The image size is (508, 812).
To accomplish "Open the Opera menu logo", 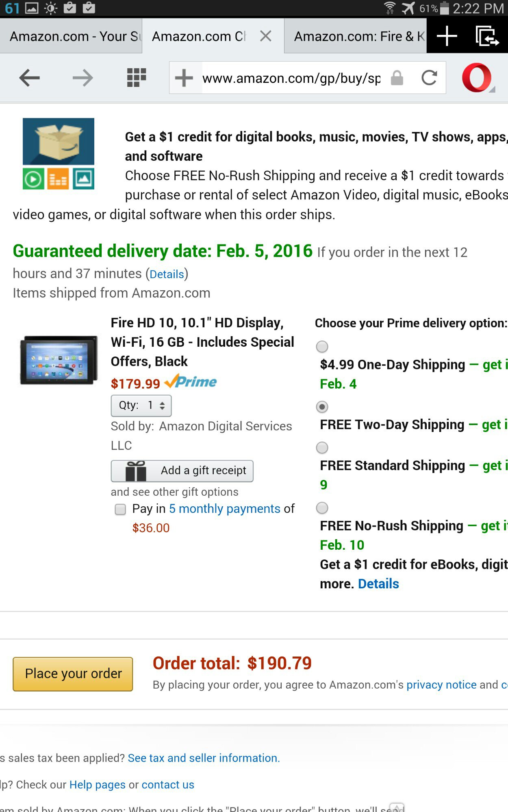I will click(477, 78).
